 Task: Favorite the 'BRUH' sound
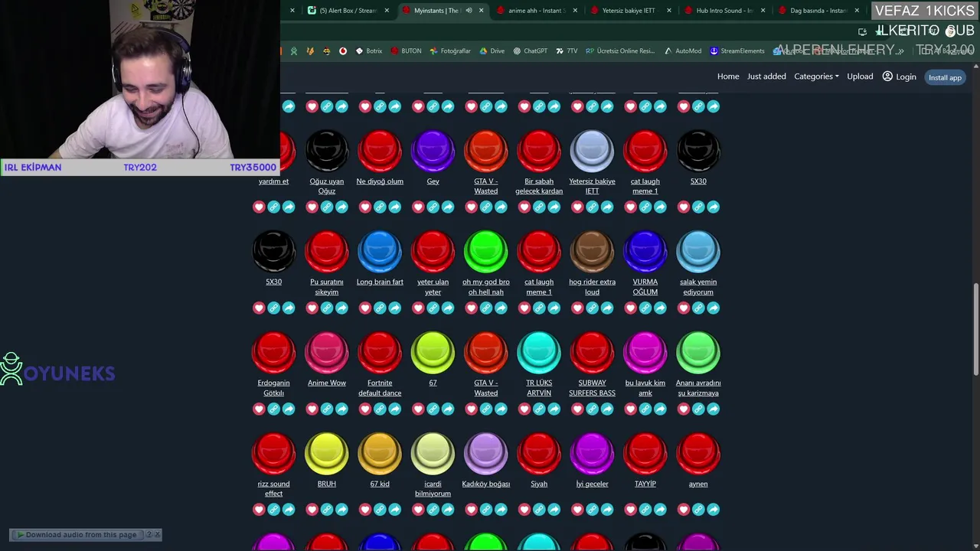(312, 510)
